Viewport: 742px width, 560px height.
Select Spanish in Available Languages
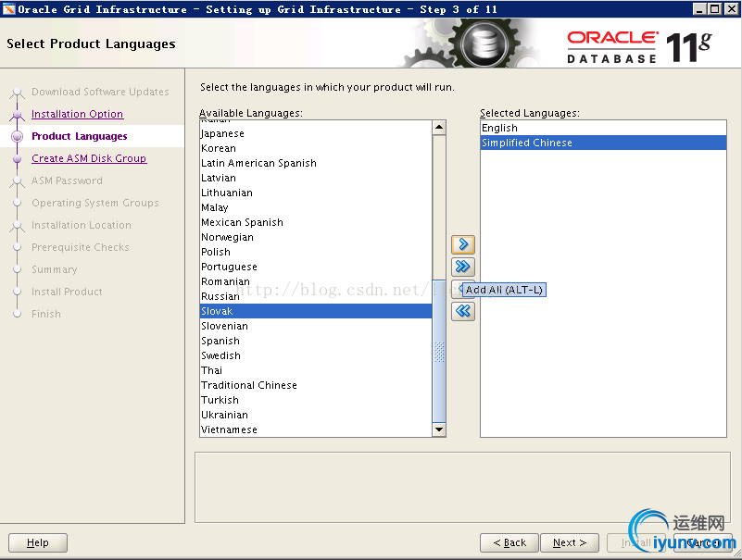tap(316, 341)
